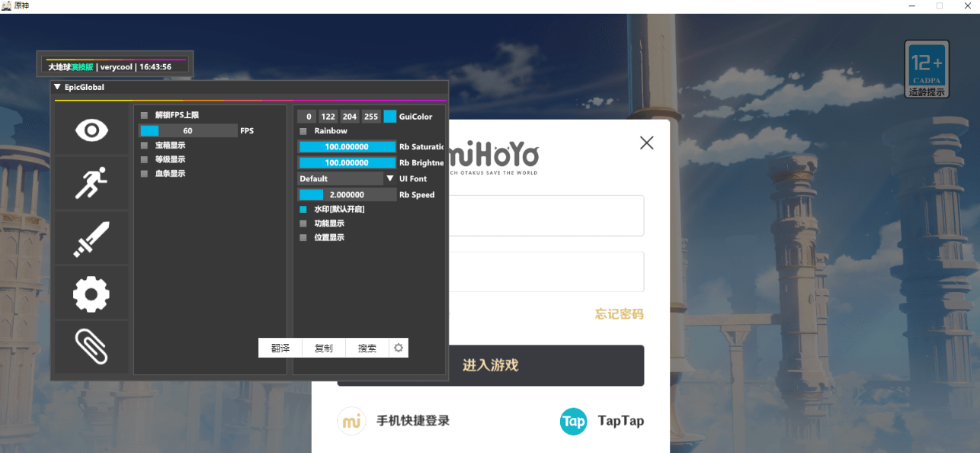Click the 适龄提示 label

pos(927,92)
